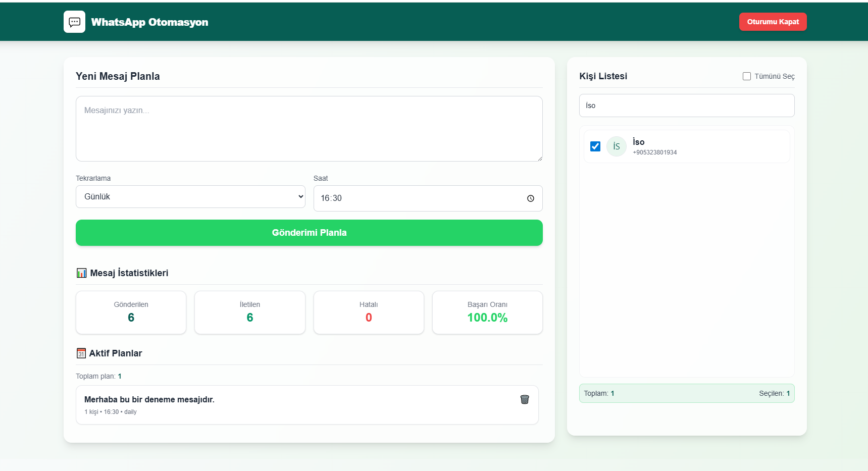Viewport: 868px width, 471px height.
Task: Click the WhatsApp Otomasyon chat logo icon
Action: coord(74,22)
